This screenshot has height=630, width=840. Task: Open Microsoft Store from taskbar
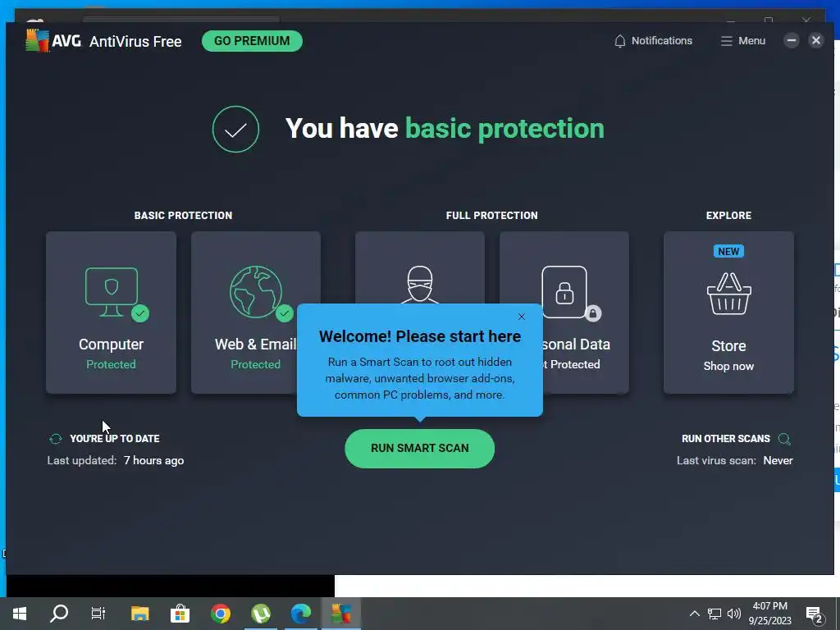180,614
